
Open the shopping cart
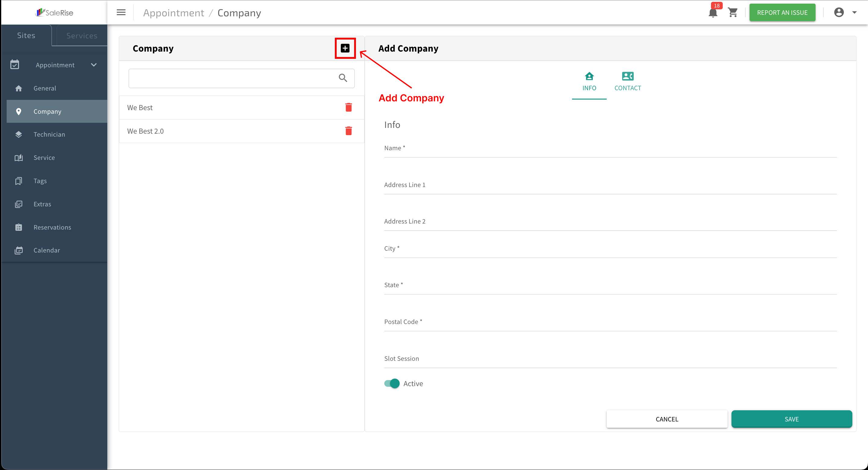[x=733, y=12]
